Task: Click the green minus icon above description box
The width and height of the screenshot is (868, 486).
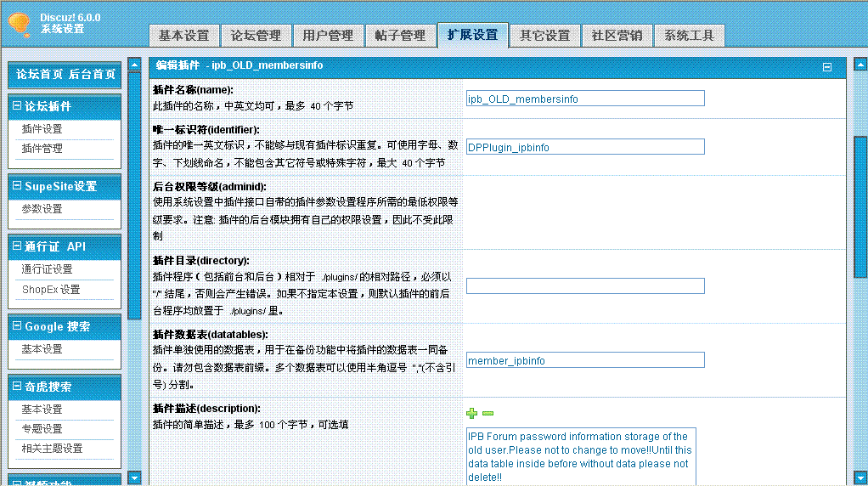Action: point(488,413)
